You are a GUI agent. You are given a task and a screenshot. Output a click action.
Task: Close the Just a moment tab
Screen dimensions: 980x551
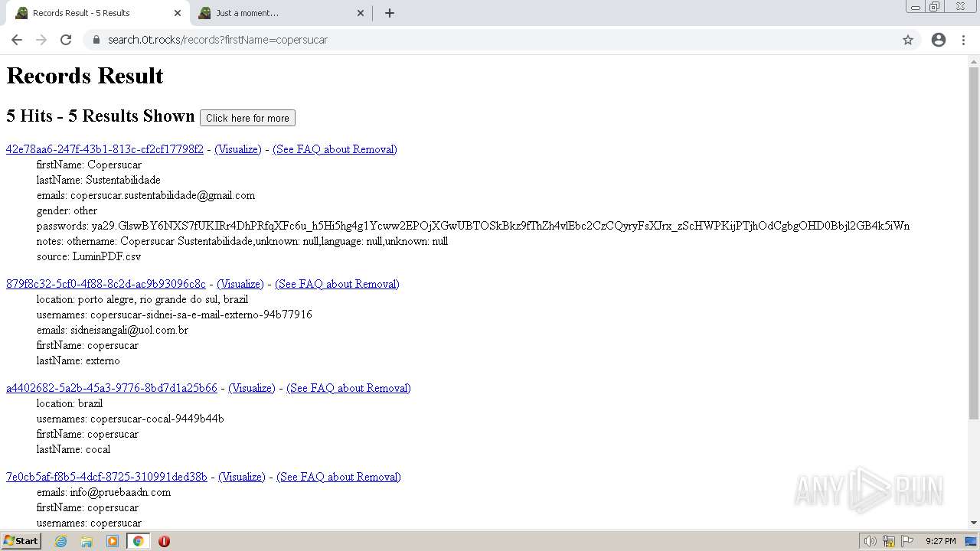pyautogui.click(x=361, y=13)
